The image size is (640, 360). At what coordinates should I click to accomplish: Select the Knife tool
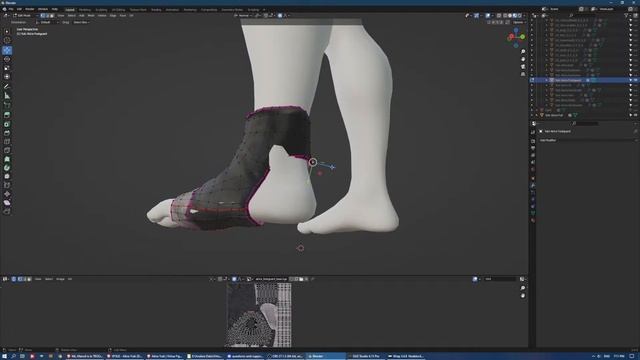point(7,150)
